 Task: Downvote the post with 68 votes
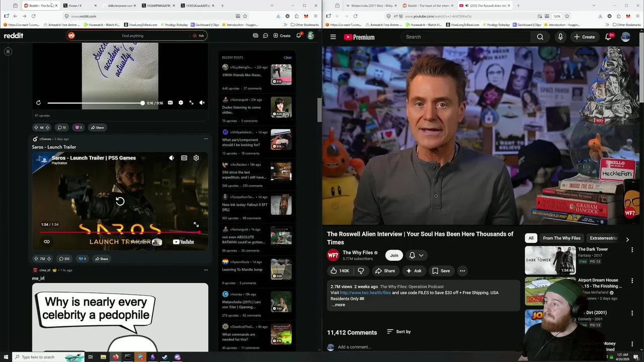coord(47,127)
